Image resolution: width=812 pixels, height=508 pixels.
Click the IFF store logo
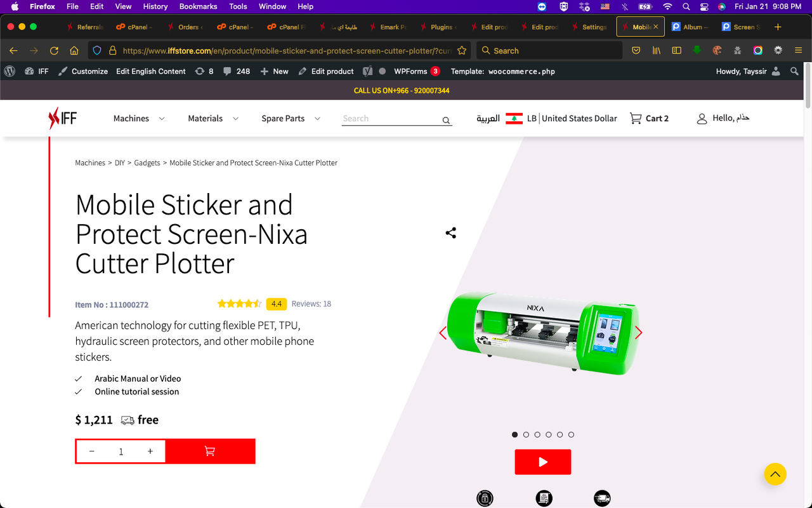tap(62, 118)
